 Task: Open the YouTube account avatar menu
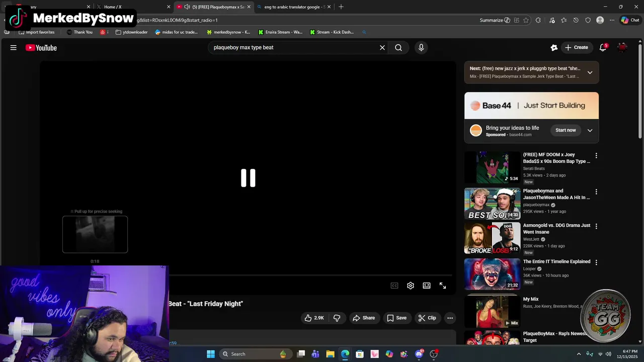[x=622, y=48]
